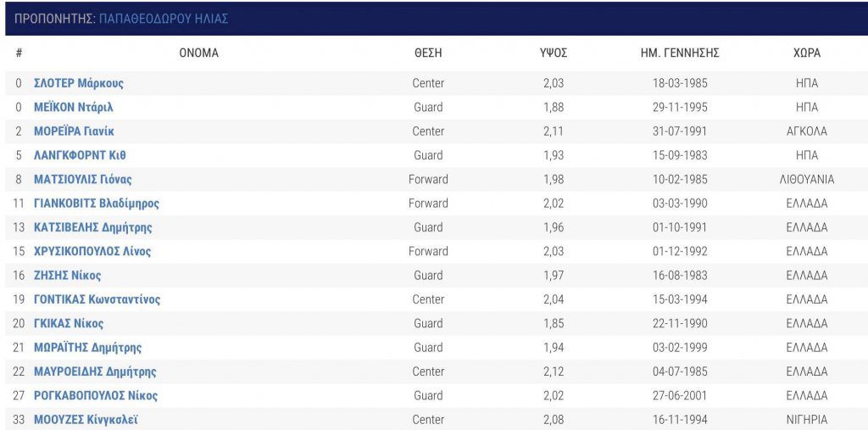Select ΜΟΟΥΖΕΣ Κίνγκσλεϊ player link
Screen dimensions: 868x430
click(x=86, y=420)
